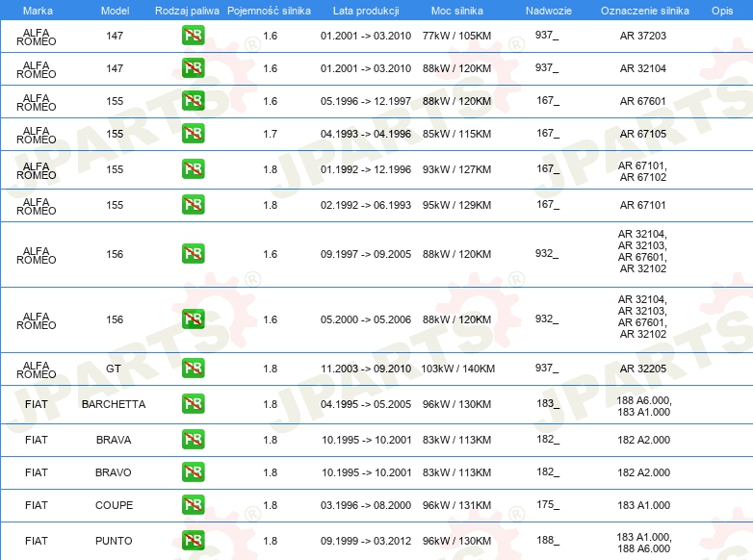Click the body code 188_ cell
753x560 pixels.
(548, 541)
